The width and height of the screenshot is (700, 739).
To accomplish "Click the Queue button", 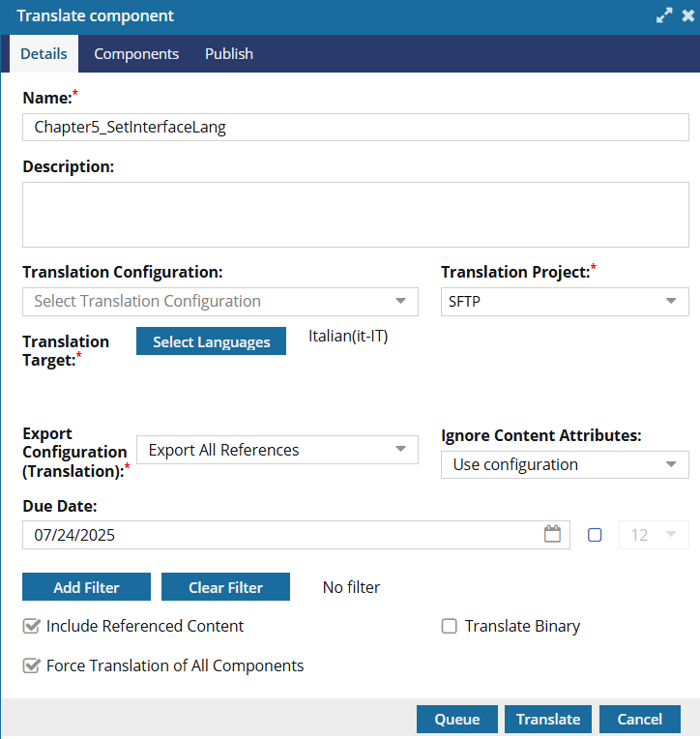I will pos(456,719).
